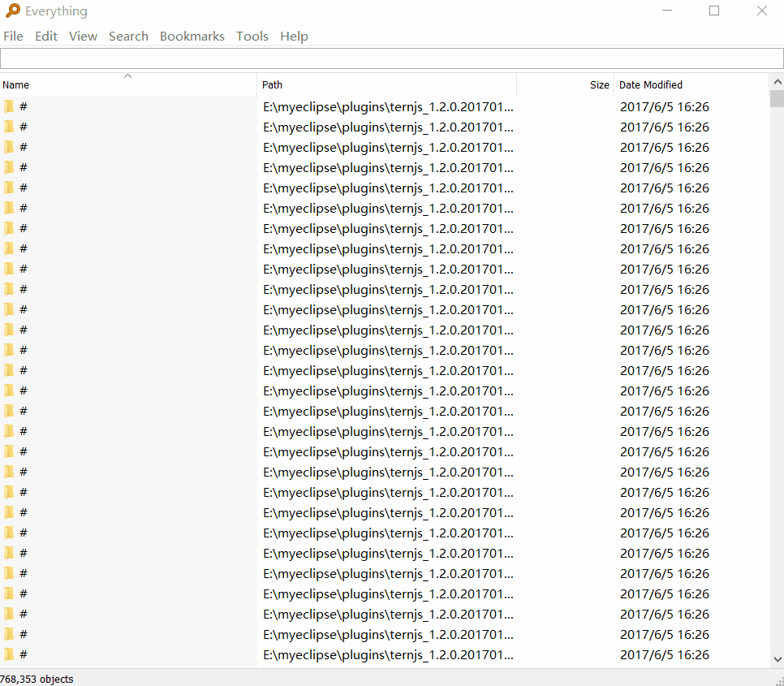Sort results by Date Modified header
The height and width of the screenshot is (686, 784).
coord(691,85)
